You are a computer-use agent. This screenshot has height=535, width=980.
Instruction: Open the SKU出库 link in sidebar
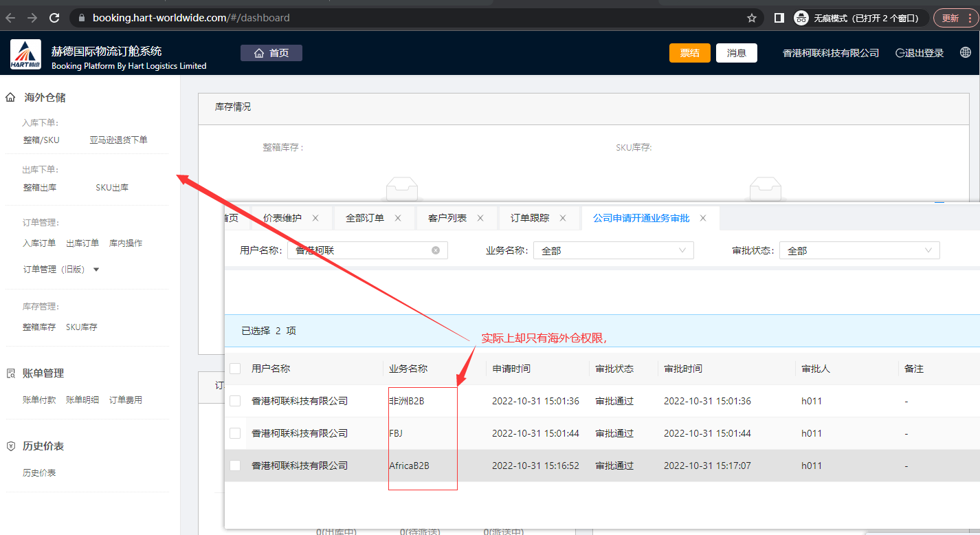112,187
